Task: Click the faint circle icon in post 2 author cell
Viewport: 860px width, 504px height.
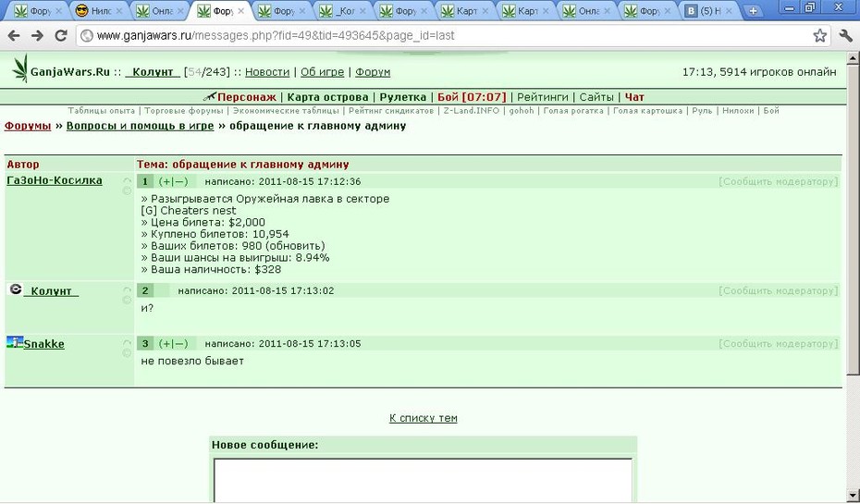Action: [x=128, y=300]
